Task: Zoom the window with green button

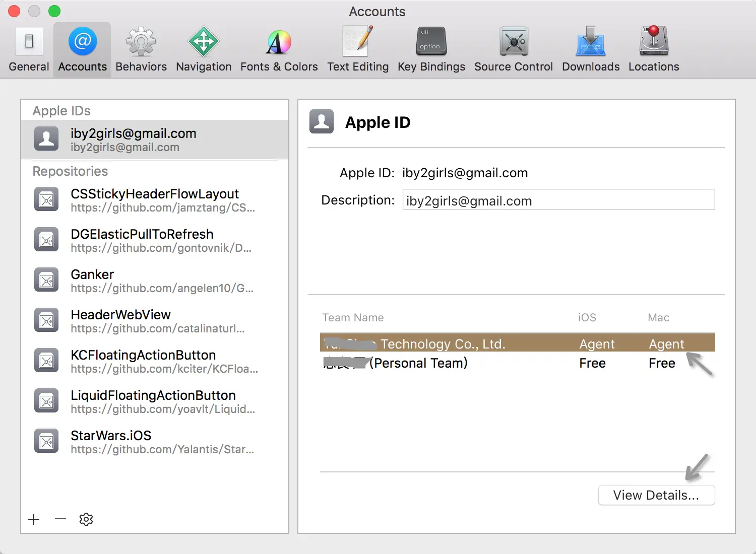Action: tap(54, 11)
